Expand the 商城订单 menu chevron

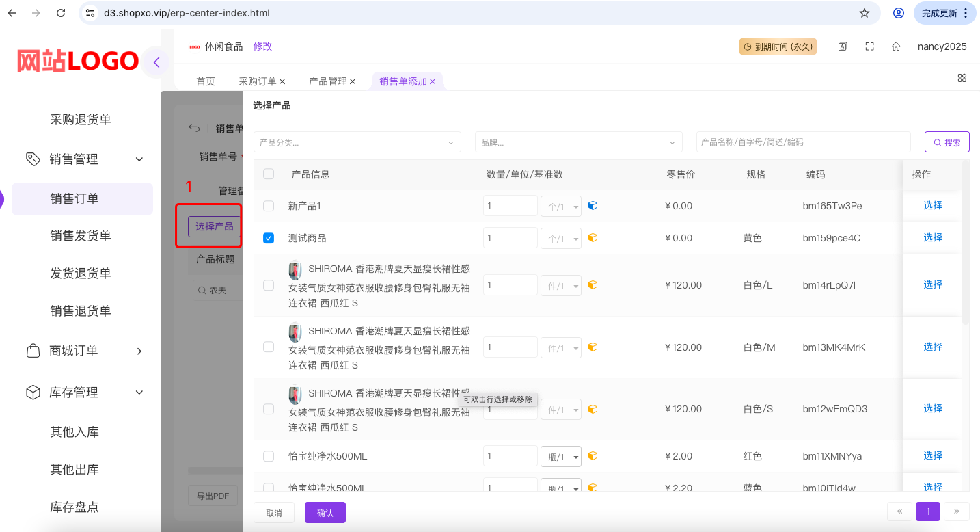click(x=139, y=351)
